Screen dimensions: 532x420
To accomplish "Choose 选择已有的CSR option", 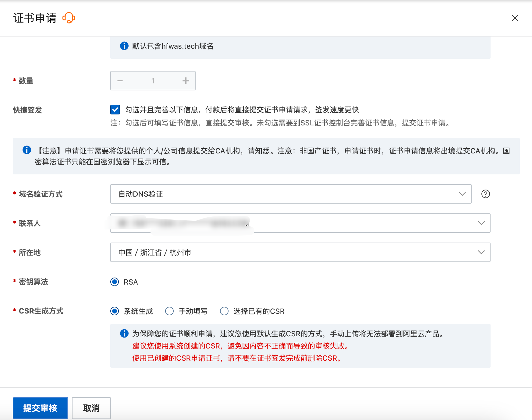I will click(224, 311).
